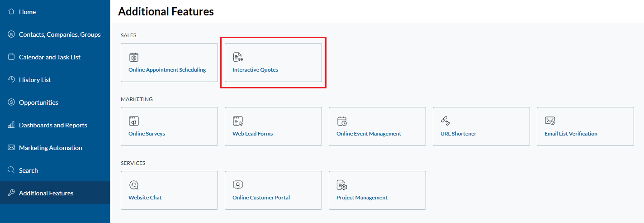Open the Online Appointment Scheduling link
644x223 pixels.
pos(167,70)
